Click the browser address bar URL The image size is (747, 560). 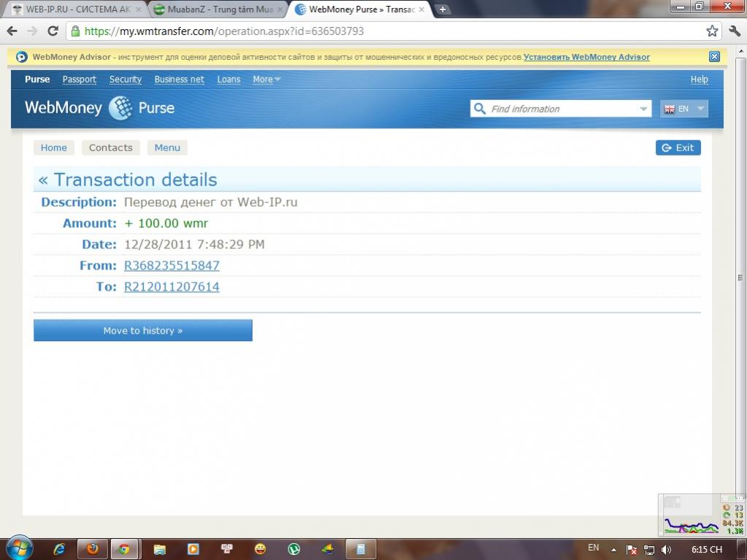coord(224,31)
